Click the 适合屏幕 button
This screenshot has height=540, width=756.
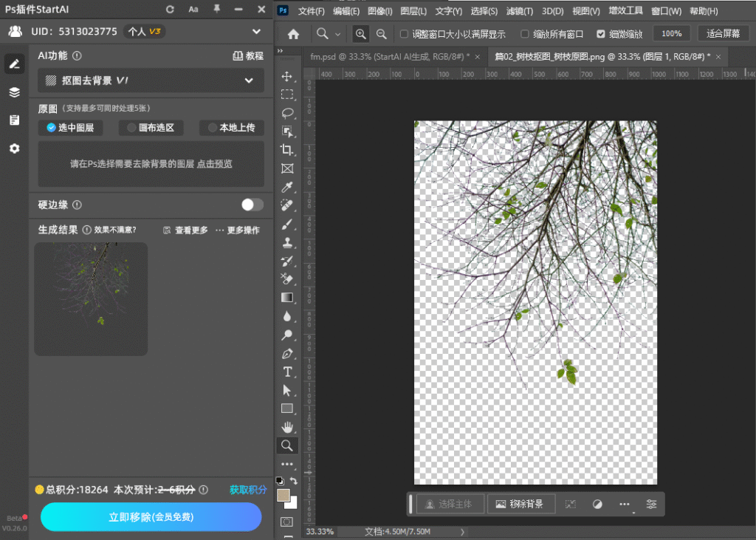[x=724, y=34]
